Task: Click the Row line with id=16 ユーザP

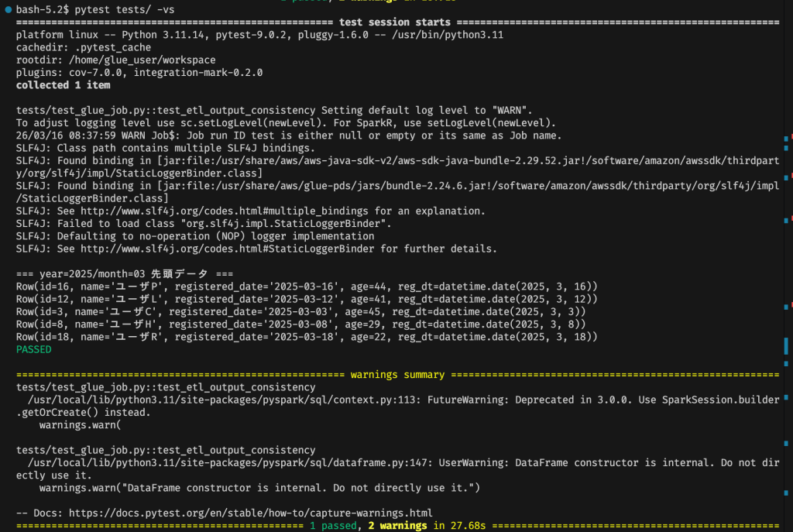Action: [307, 287]
